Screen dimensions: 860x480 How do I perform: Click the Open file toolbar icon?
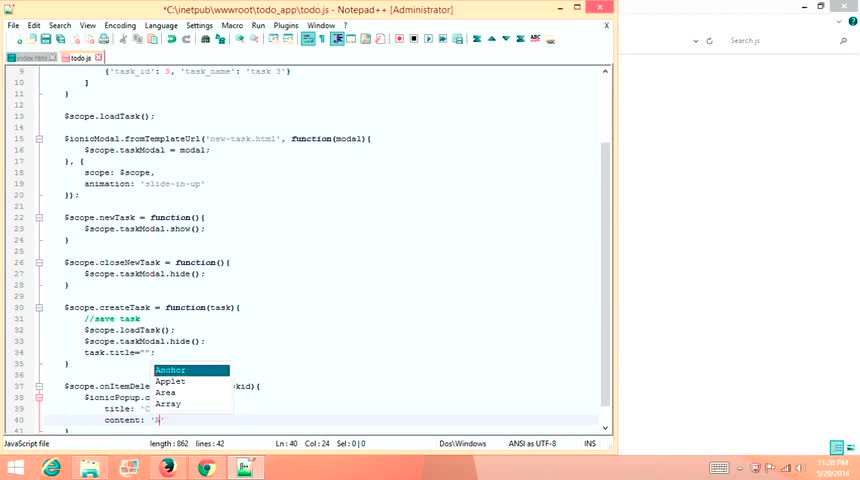pos(32,39)
